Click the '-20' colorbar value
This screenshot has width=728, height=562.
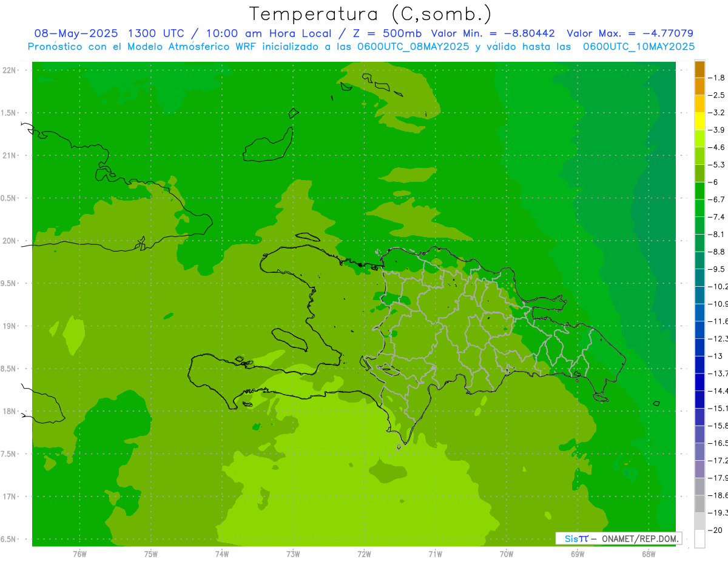tap(716, 530)
